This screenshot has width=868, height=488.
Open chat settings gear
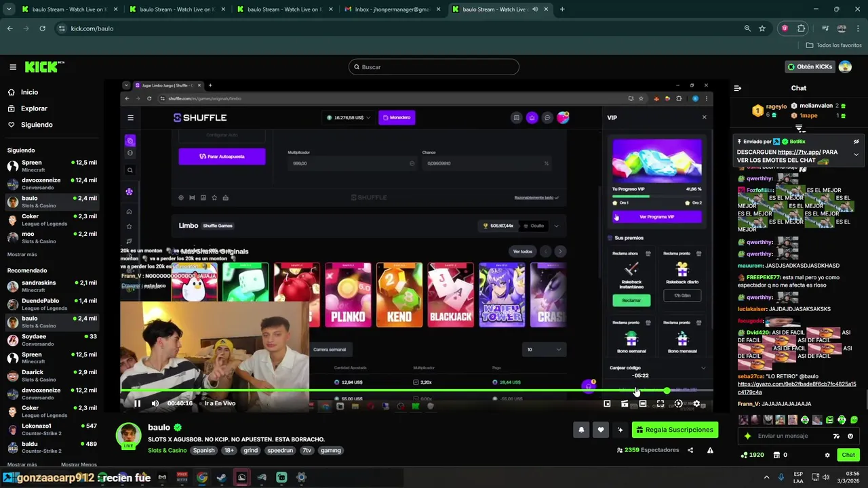(x=827, y=455)
